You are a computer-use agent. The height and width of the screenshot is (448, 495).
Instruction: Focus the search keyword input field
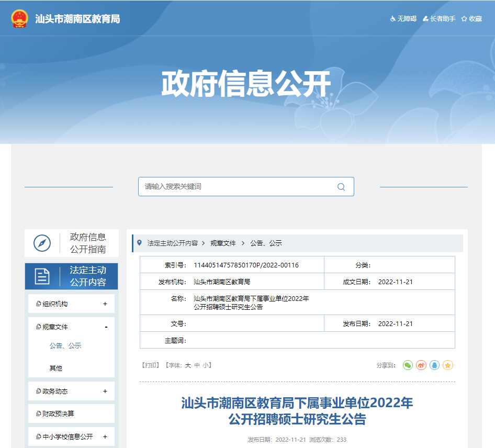(246, 187)
